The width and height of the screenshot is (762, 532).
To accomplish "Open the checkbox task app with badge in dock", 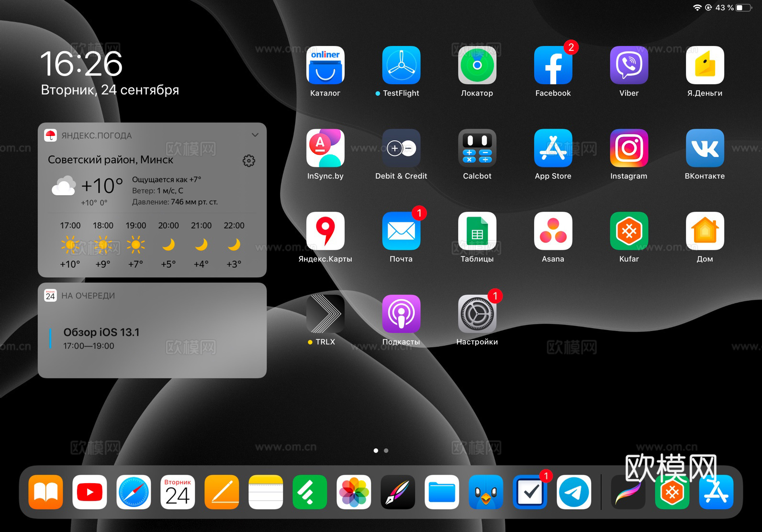I will coord(530,492).
